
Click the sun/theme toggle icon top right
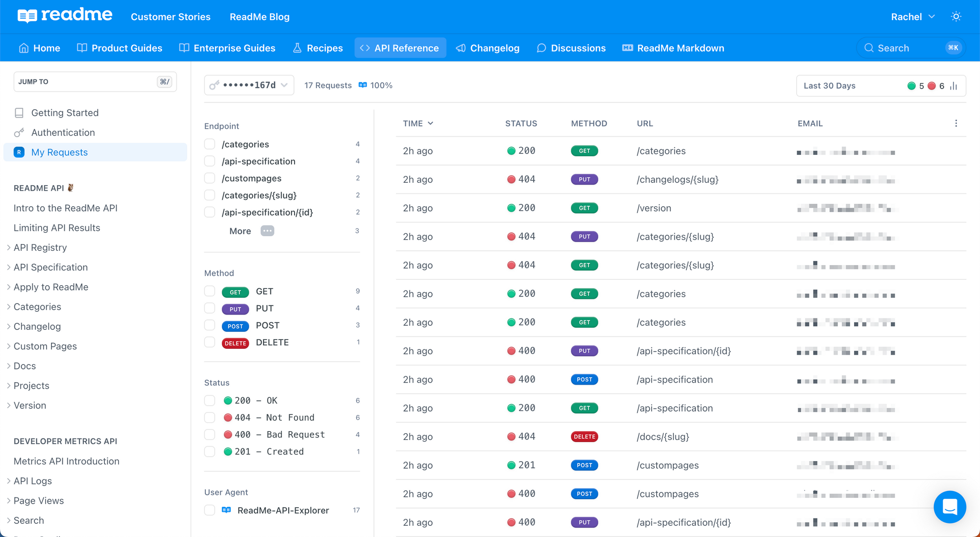(x=956, y=17)
